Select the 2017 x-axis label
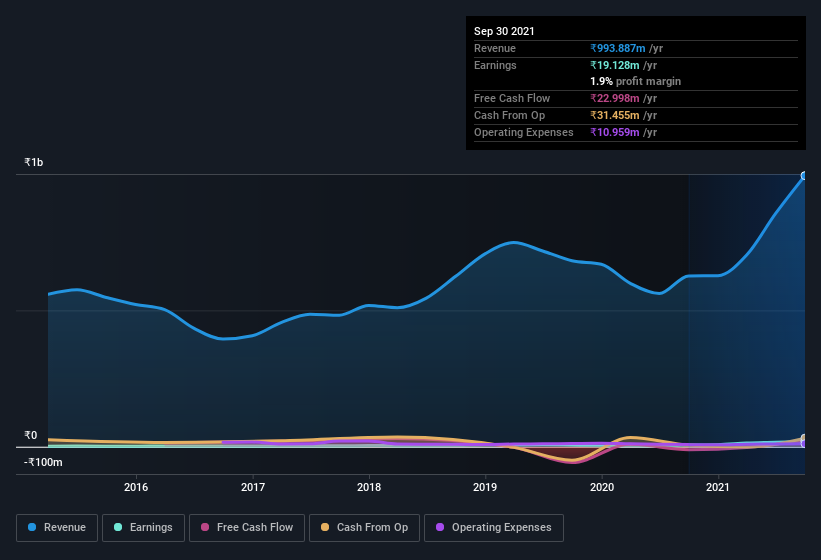Viewport: 821px width, 560px height. point(253,487)
